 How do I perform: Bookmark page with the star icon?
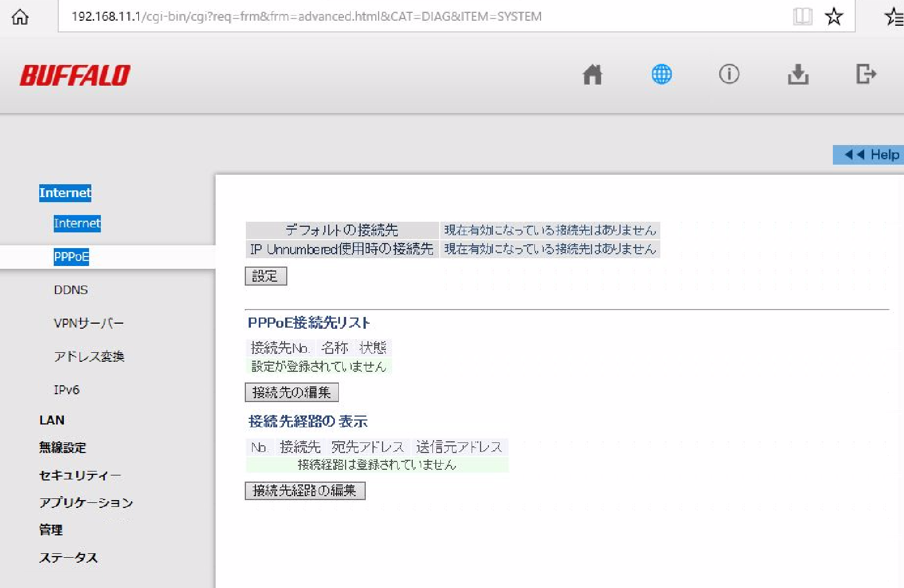[x=833, y=16]
